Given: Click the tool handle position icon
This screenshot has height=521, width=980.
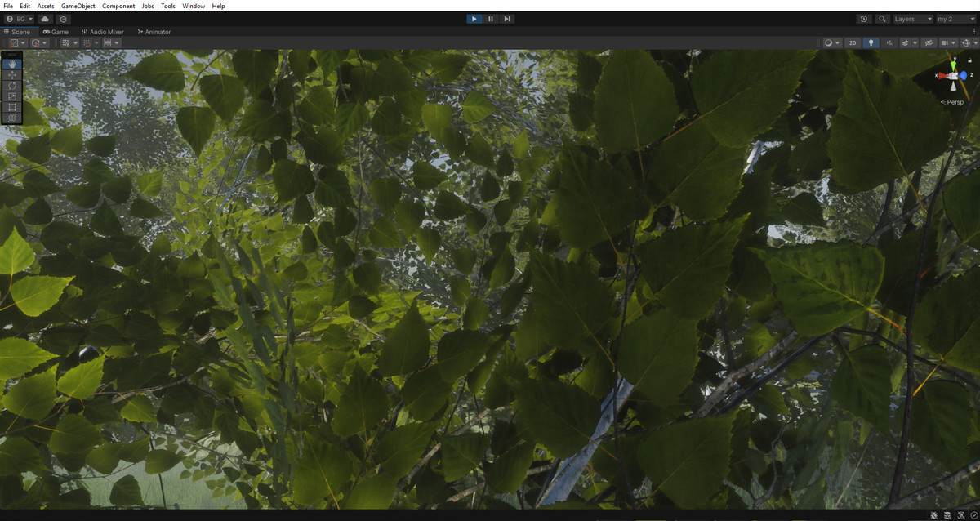Looking at the screenshot, I should (14, 42).
